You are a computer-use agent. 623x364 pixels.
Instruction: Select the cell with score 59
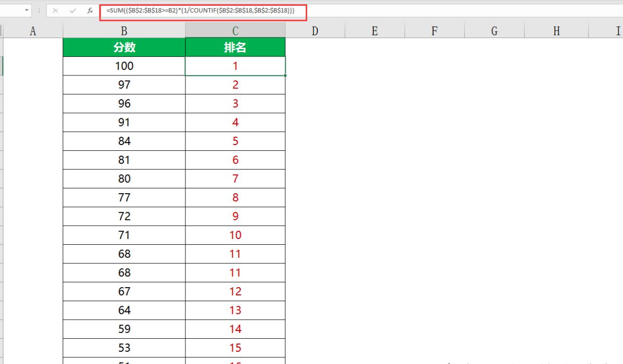(124, 329)
